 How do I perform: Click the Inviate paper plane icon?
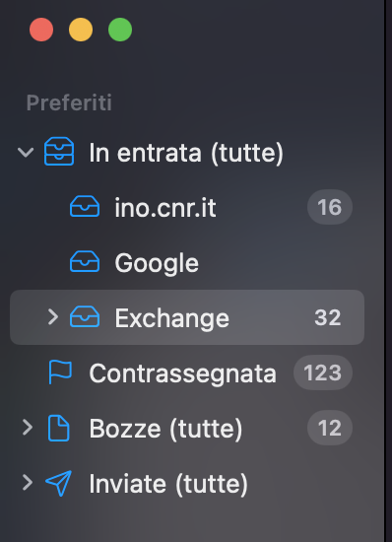point(59,483)
